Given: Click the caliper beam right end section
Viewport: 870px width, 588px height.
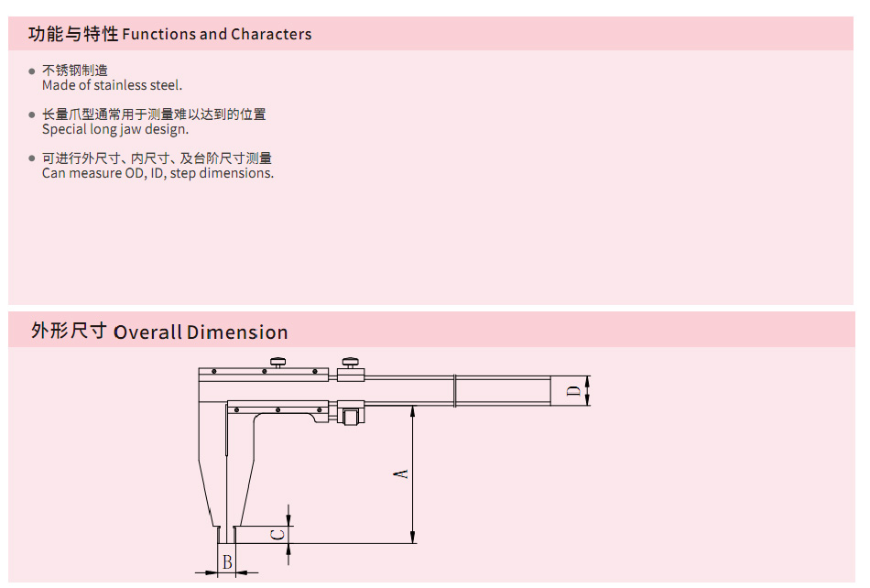Looking at the screenshot, I should click(x=504, y=390).
